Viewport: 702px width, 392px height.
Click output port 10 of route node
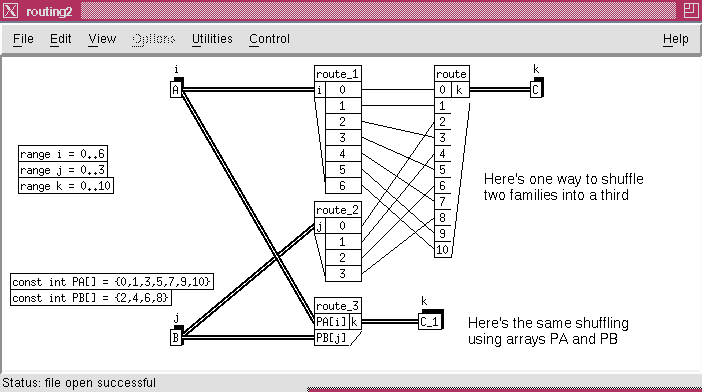[442, 249]
